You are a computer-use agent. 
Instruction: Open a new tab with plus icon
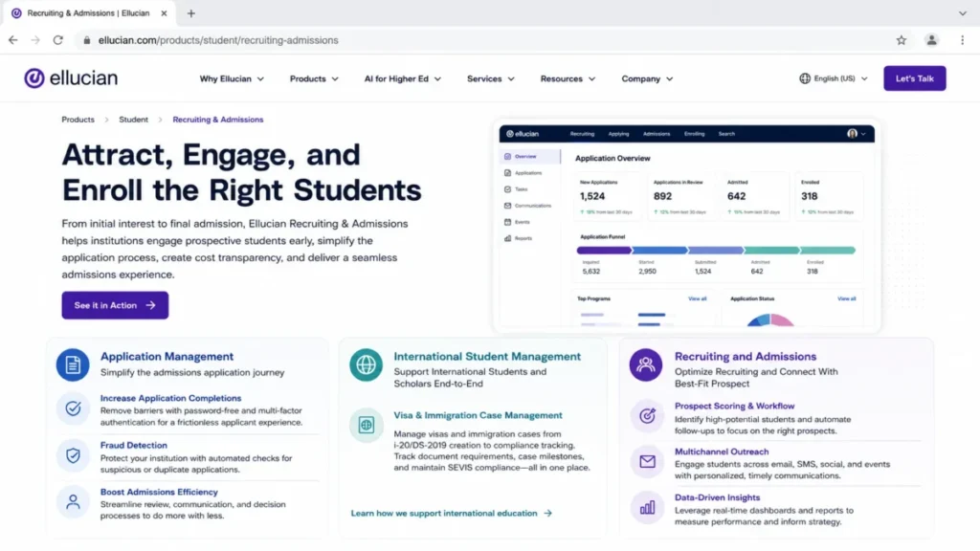point(191,13)
